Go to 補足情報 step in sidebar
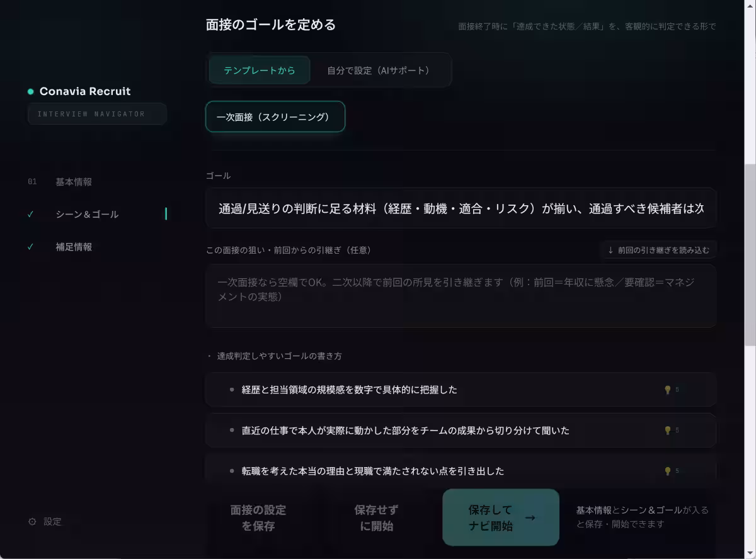The width and height of the screenshot is (756, 559). [74, 247]
